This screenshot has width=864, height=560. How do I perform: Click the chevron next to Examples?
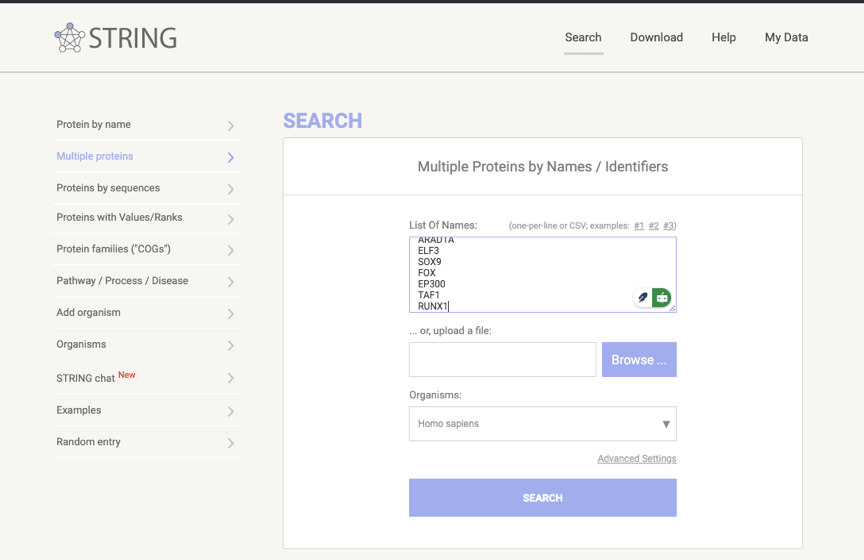pyautogui.click(x=231, y=411)
